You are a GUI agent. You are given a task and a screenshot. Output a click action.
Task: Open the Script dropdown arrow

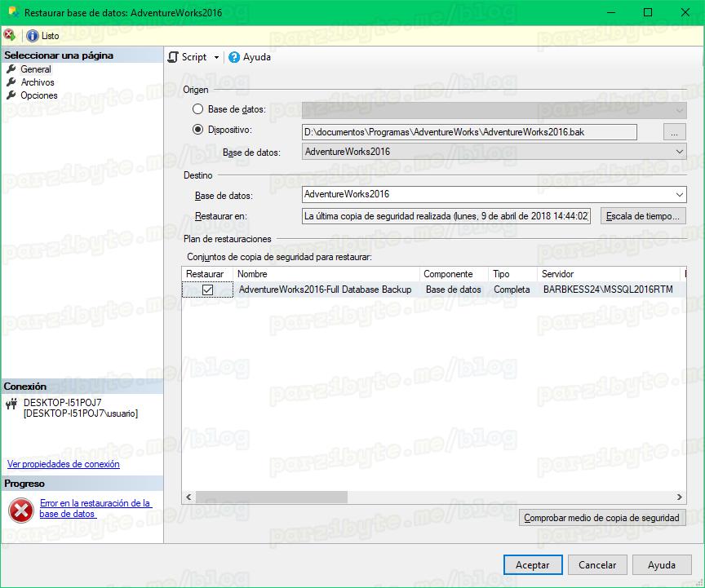[216, 58]
